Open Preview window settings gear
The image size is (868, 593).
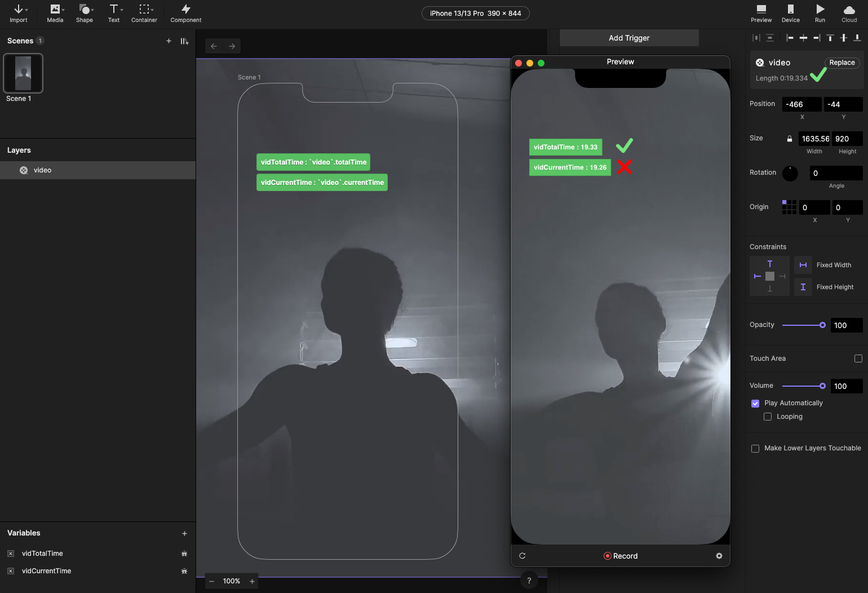719,556
